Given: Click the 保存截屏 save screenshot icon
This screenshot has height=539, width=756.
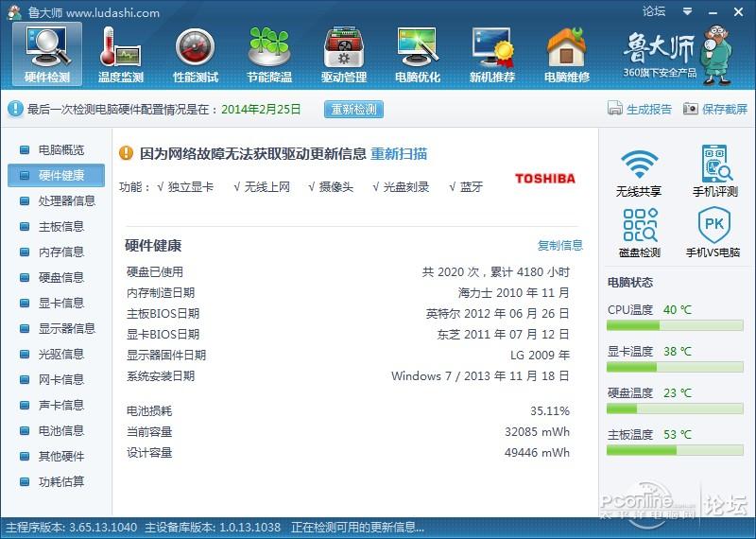Looking at the screenshot, I should (691, 108).
